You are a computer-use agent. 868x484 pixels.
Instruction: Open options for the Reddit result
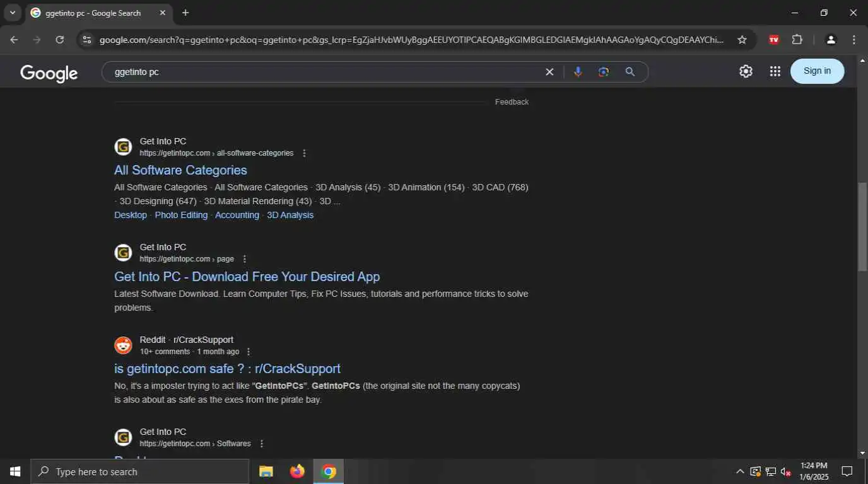pos(249,352)
